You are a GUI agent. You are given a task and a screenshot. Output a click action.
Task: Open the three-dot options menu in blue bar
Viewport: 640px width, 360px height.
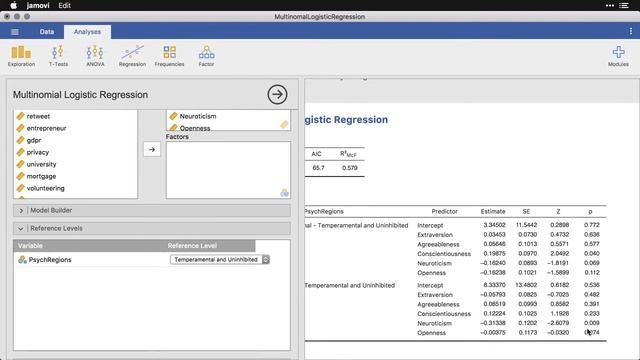click(x=631, y=31)
